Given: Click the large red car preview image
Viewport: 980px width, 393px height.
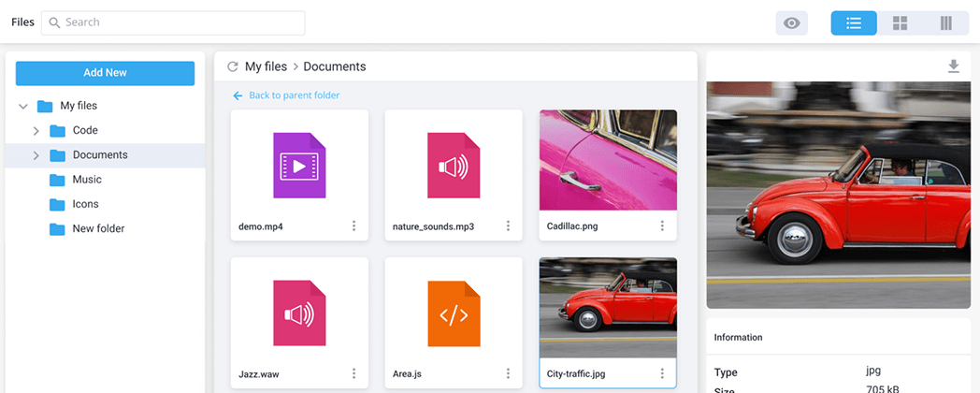Looking at the screenshot, I should pyautogui.click(x=839, y=195).
